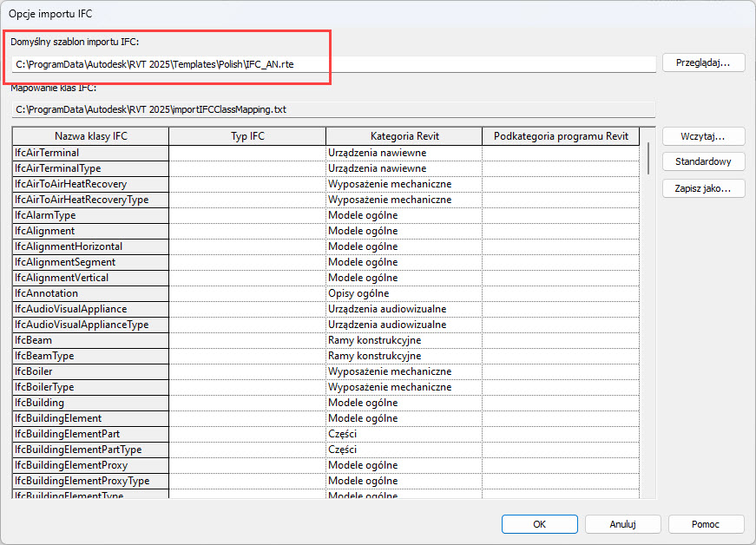The image size is (756, 545).
Task: Click the Kategoria Revit column header
Action: click(404, 136)
